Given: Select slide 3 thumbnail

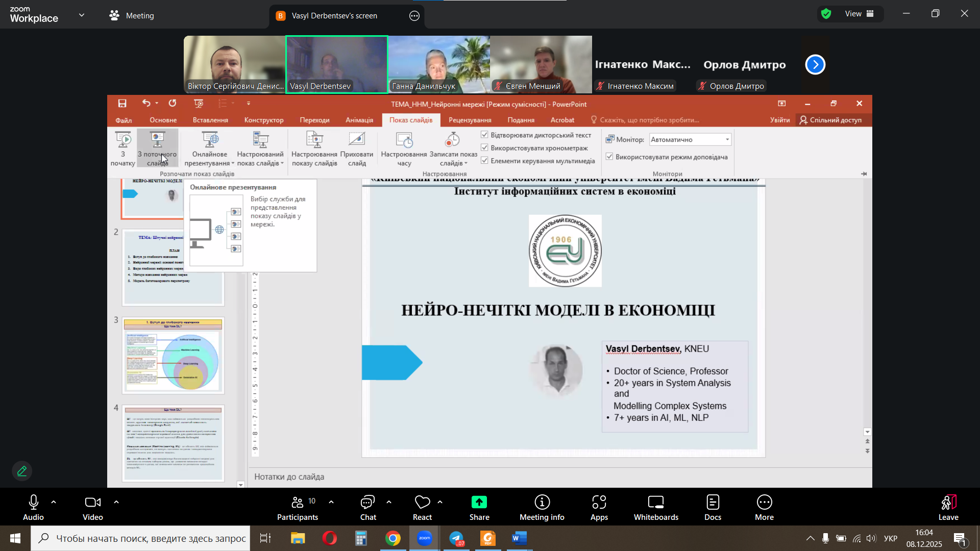Looking at the screenshot, I should point(173,356).
